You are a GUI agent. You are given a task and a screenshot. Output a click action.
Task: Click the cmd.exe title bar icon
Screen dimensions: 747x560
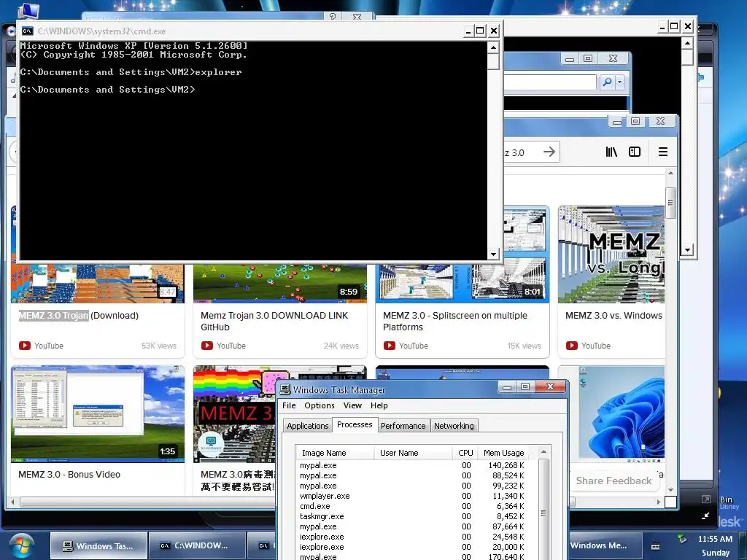(28, 31)
